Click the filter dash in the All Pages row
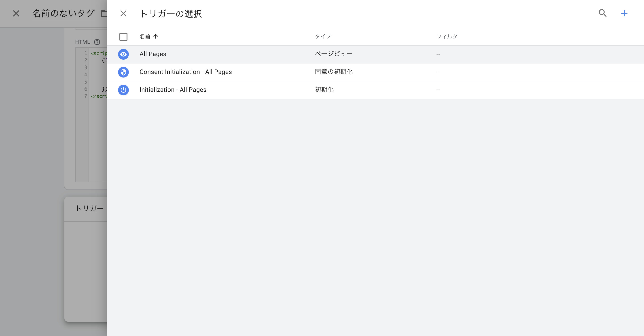This screenshot has width=644, height=336. point(438,54)
